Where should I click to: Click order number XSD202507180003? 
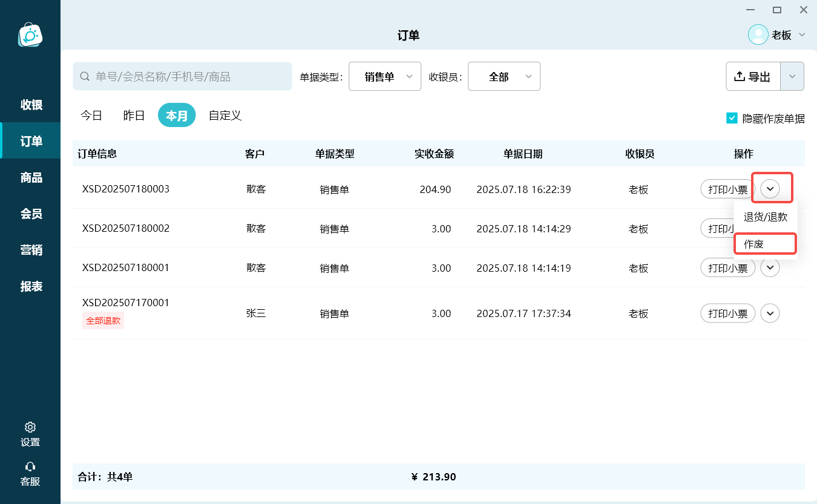[x=126, y=189]
